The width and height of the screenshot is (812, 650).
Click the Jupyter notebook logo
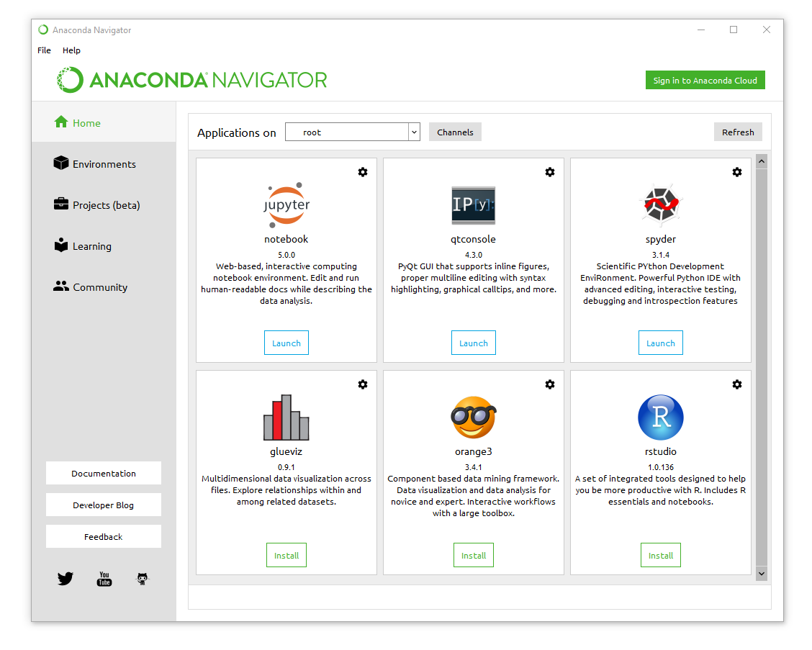click(287, 205)
